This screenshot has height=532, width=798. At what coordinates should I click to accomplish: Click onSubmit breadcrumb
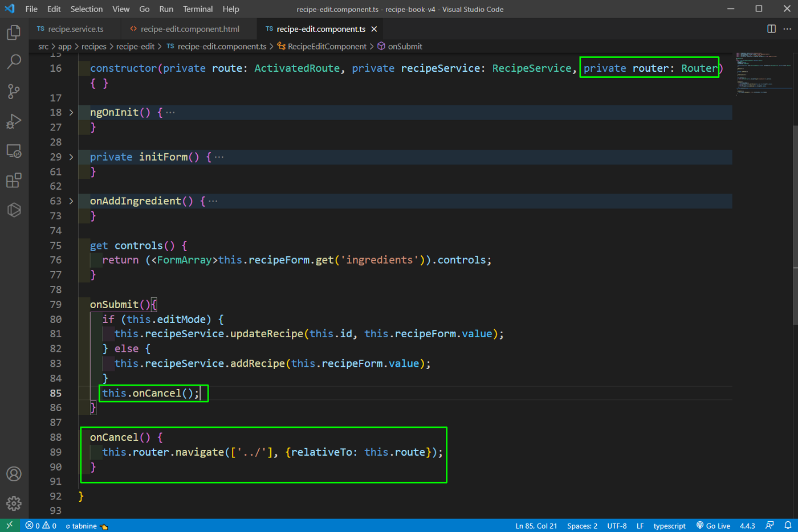400,46
